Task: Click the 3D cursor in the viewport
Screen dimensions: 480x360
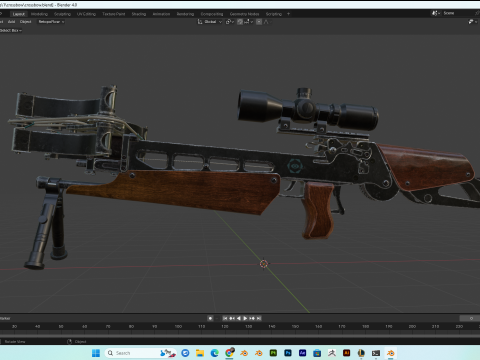Action: 264,264
